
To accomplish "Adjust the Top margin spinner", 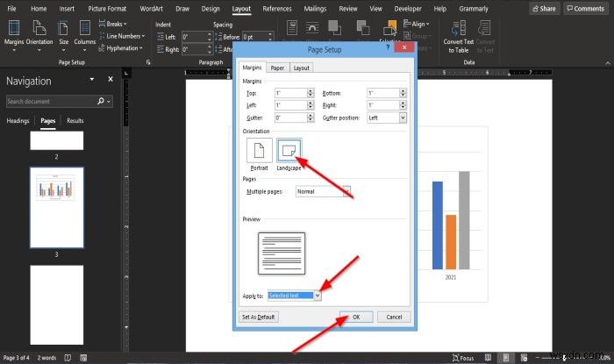I will (311, 93).
